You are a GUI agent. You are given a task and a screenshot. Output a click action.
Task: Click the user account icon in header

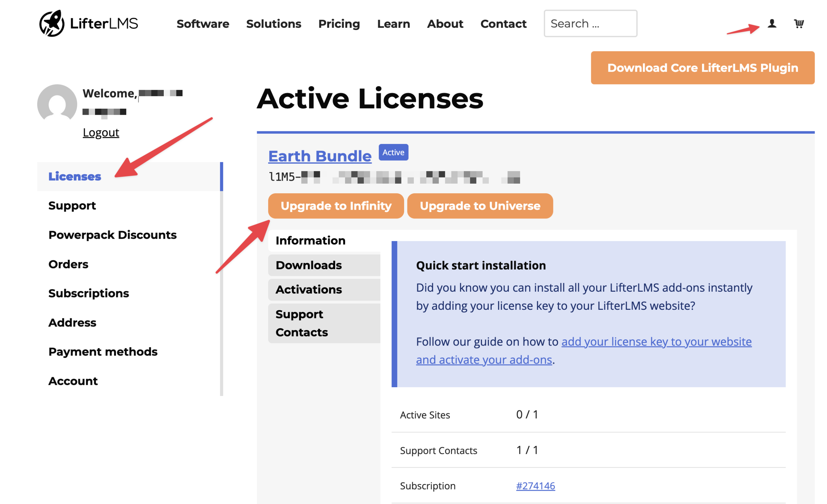[772, 24]
